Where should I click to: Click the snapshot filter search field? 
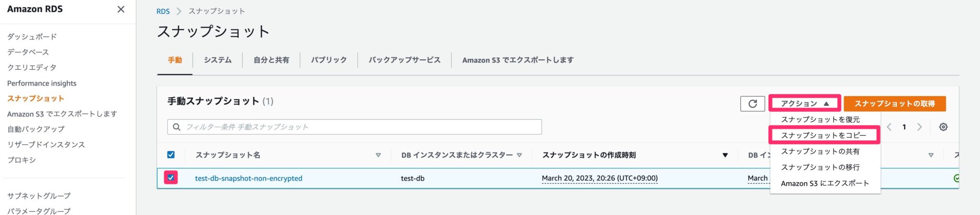pyautogui.click(x=359, y=127)
